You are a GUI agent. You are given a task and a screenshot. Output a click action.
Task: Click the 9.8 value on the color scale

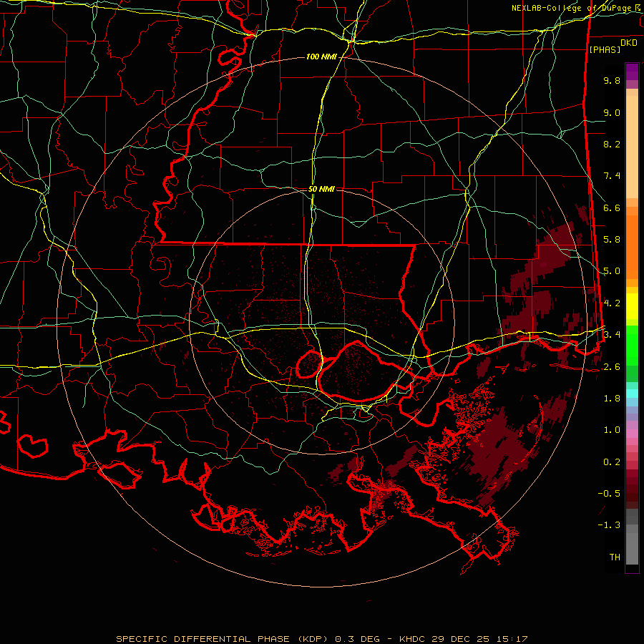point(612,80)
